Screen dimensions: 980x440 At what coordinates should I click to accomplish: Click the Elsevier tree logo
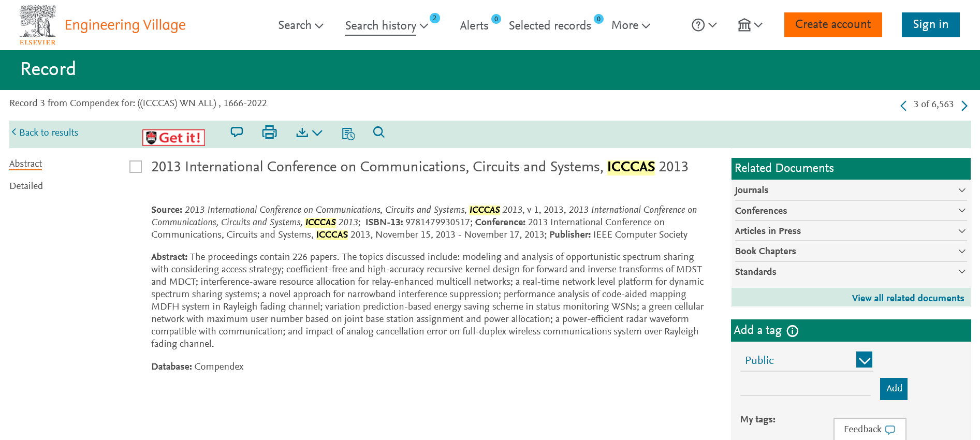coord(37,25)
